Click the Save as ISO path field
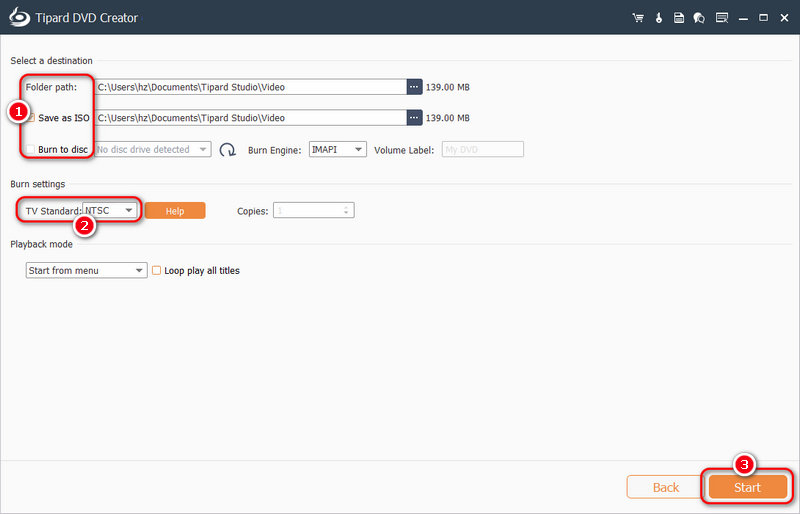Screen dimensions: 800x514 click(x=251, y=118)
